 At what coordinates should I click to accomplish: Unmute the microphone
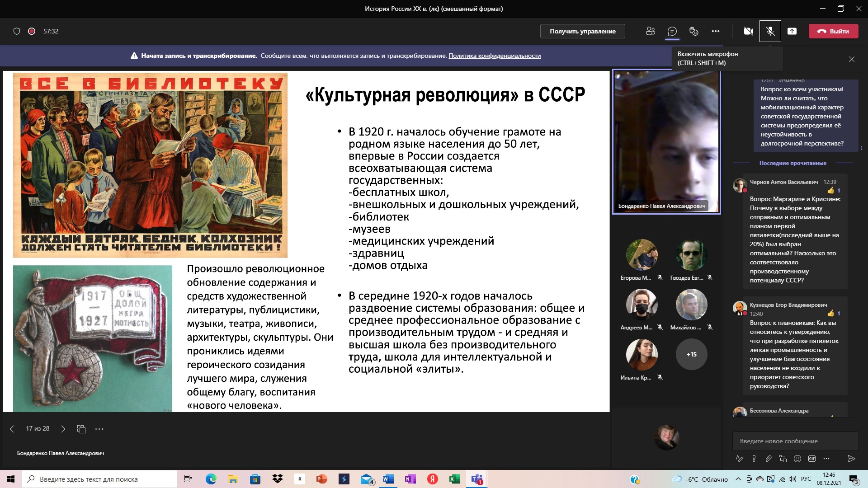770,31
